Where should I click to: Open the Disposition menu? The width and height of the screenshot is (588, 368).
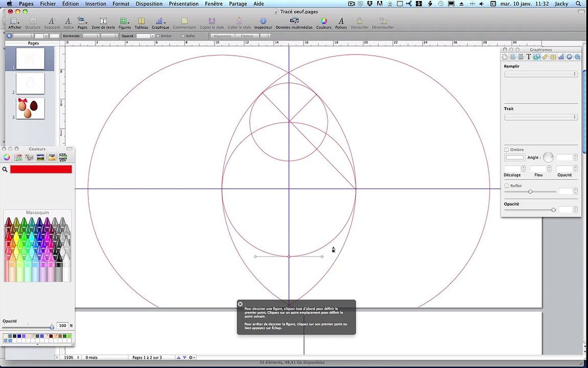149,4
